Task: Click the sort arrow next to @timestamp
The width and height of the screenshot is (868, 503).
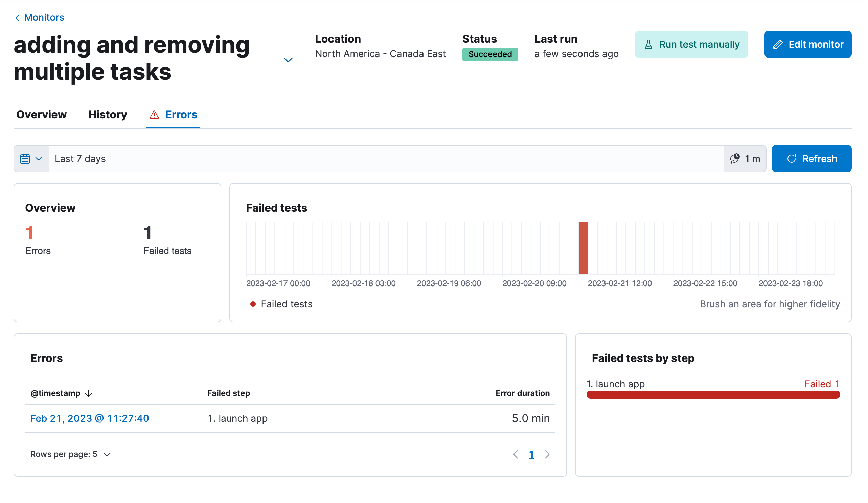Action: tap(89, 393)
